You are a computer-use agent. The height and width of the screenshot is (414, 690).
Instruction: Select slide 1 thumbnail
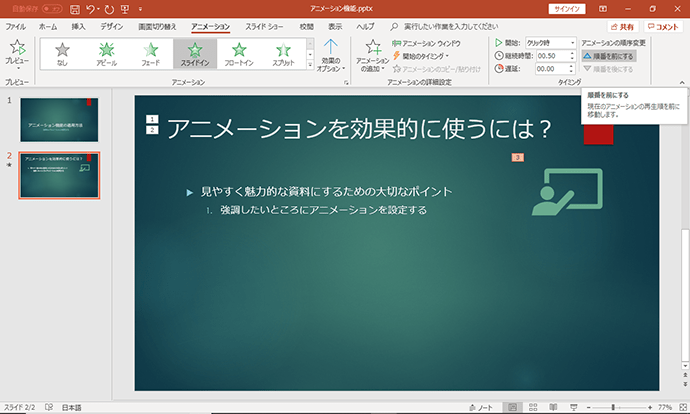pyautogui.click(x=59, y=120)
